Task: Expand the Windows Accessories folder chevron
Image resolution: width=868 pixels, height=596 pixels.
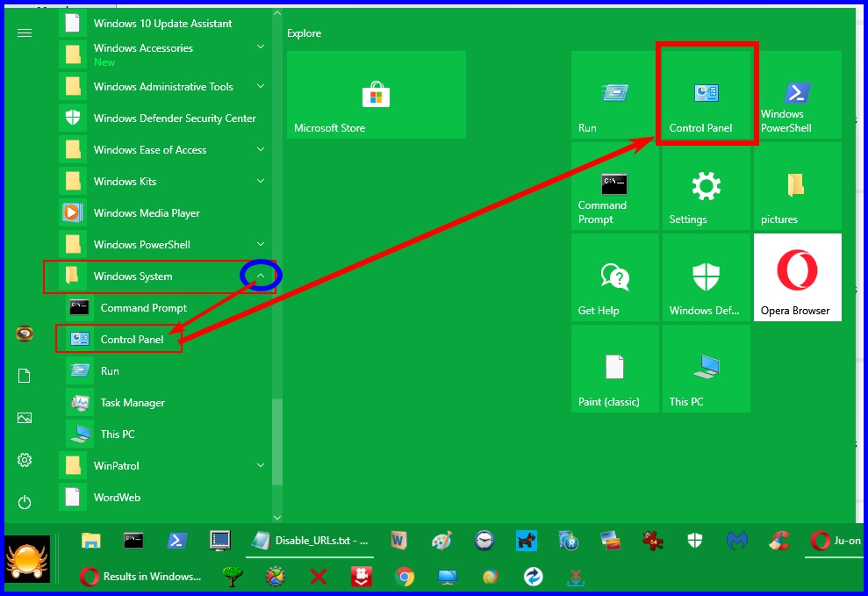Action: pos(260,47)
